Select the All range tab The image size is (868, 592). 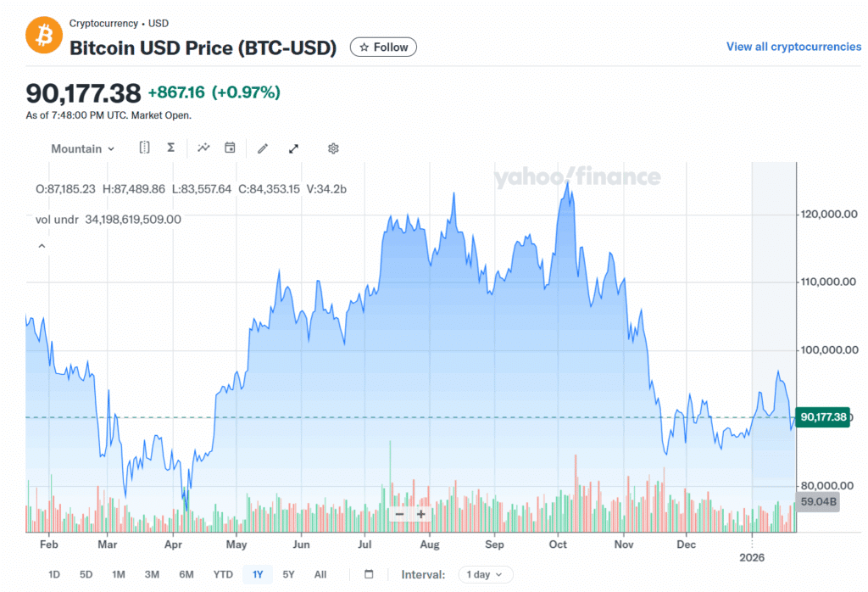point(320,574)
